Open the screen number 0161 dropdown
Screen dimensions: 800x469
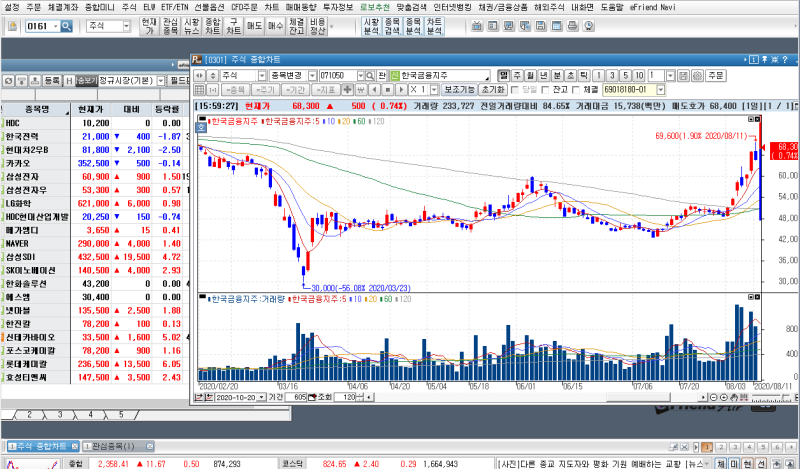[56, 26]
